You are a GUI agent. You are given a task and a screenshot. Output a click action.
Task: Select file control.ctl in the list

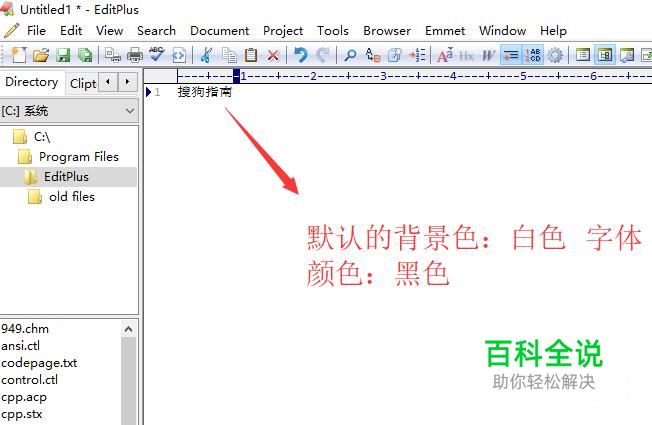[30, 380]
